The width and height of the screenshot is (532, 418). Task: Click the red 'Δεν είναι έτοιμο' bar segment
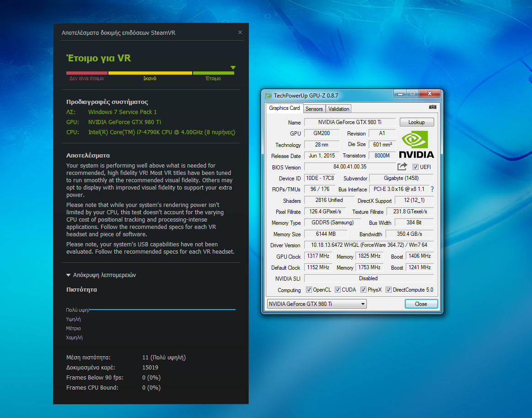[x=87, y=73]
